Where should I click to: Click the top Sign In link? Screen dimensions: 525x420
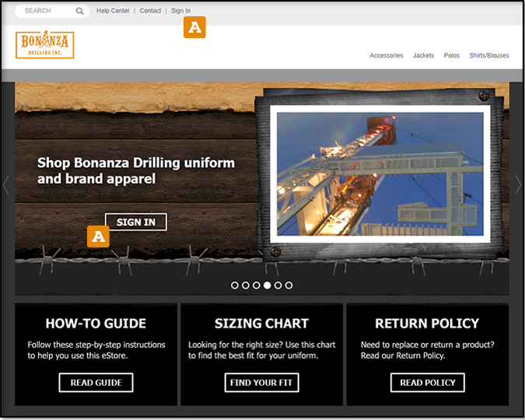(x=180, y=11)
